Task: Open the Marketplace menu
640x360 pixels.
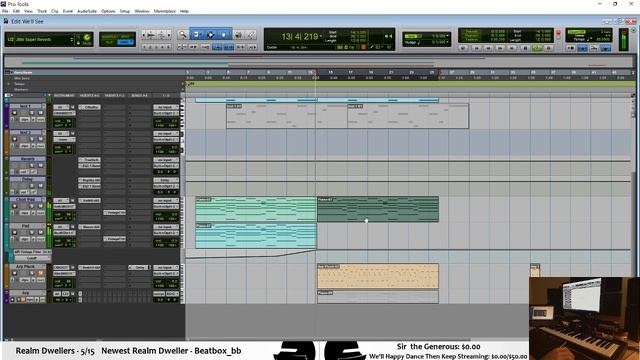Action: (x=164, y=11)
